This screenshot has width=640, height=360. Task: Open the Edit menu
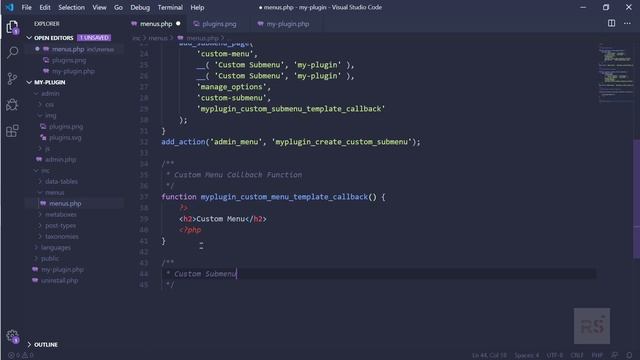pos(45,7)
